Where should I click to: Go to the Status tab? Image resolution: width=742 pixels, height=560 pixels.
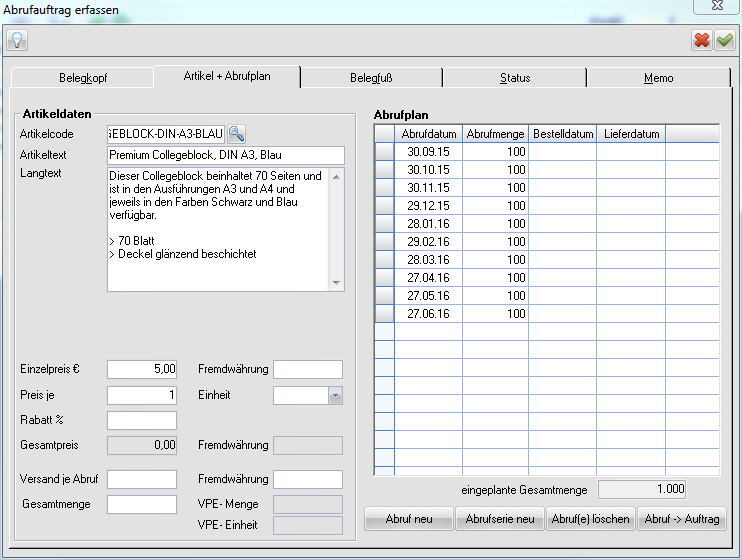coord(515,78)
